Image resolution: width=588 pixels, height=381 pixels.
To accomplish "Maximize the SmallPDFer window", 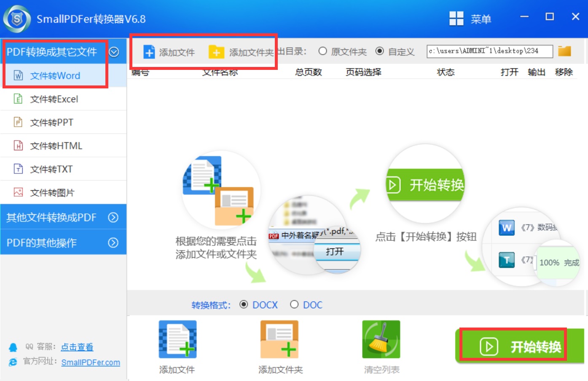I will tap(550, 17).
